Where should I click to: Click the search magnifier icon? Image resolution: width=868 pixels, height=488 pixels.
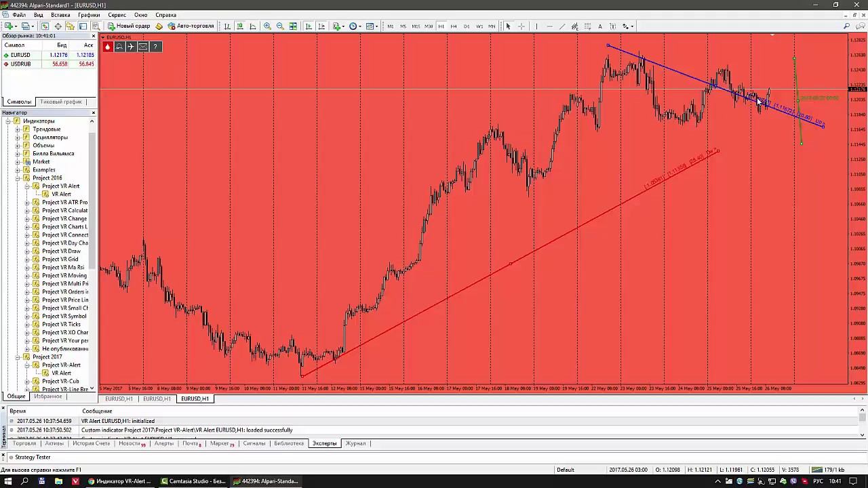pos(846,26)
